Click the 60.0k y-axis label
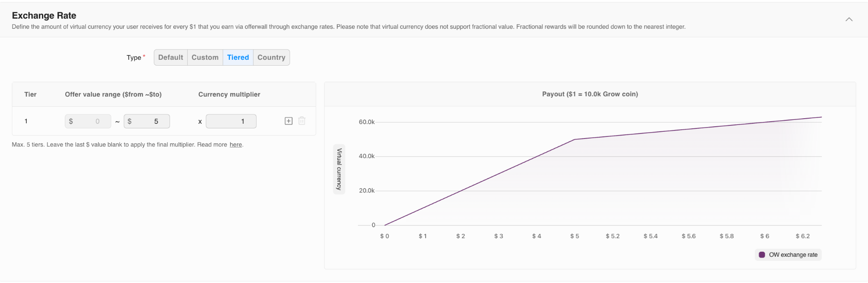This screenshot has width=868, height=283. pyautogui.click(x=367, y=122)
